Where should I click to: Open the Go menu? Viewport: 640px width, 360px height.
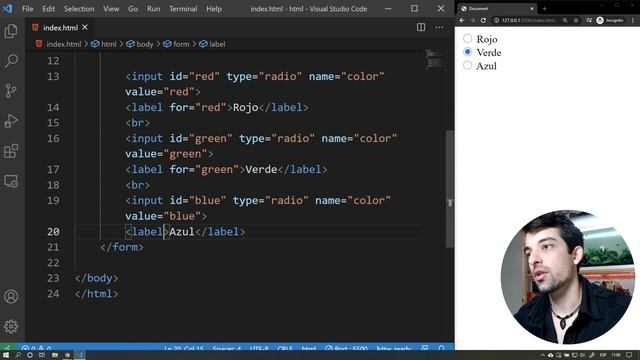(x=133, y=9)
